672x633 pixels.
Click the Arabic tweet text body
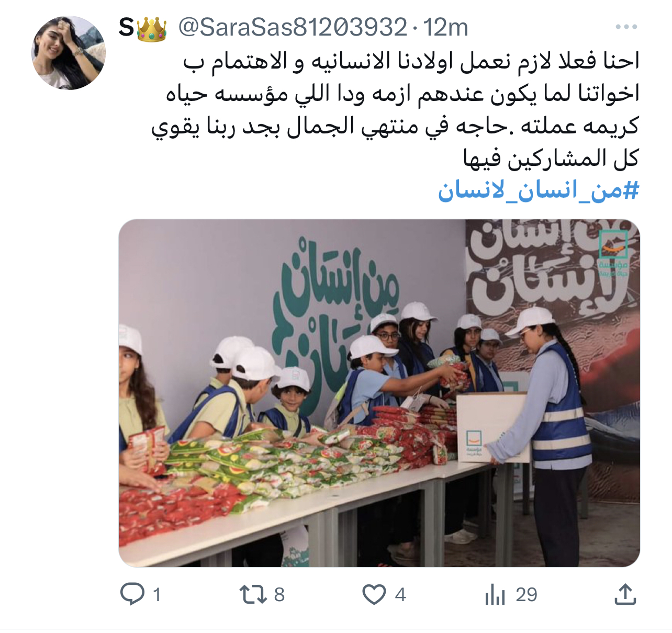(396, 109)
